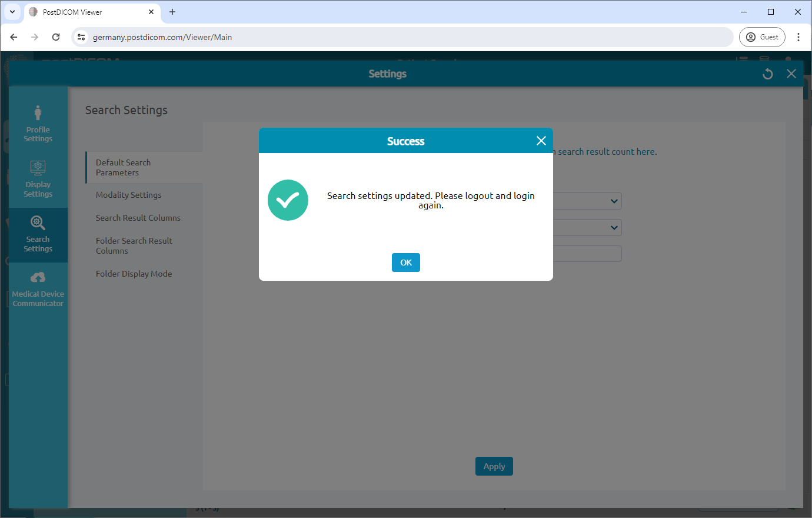
Task: Select the Folder Display Mode tab
Action: click(x=134, y=273)
